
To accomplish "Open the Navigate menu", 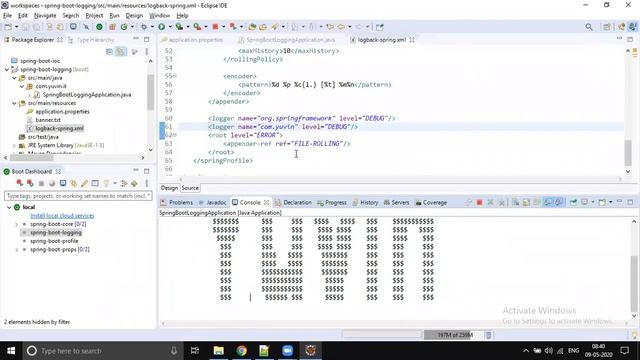I will [x=45, y=16].
